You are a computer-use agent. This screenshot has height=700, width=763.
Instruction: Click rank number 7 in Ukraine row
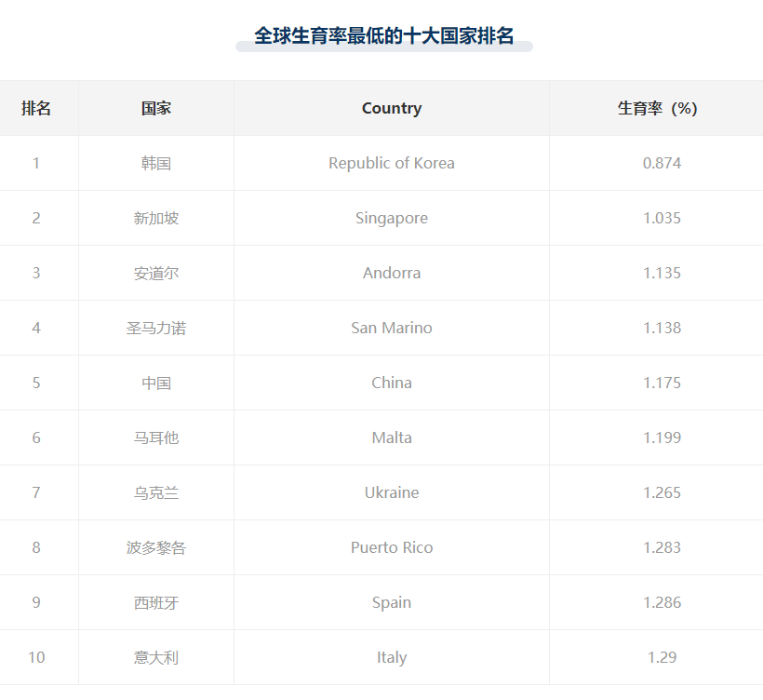point(36,493)
